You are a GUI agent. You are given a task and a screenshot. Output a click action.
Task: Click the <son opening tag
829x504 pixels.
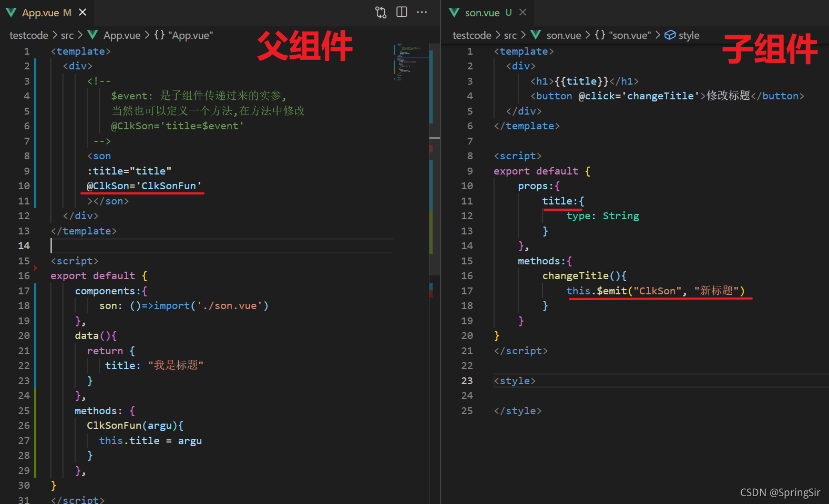tap(99, 156)
